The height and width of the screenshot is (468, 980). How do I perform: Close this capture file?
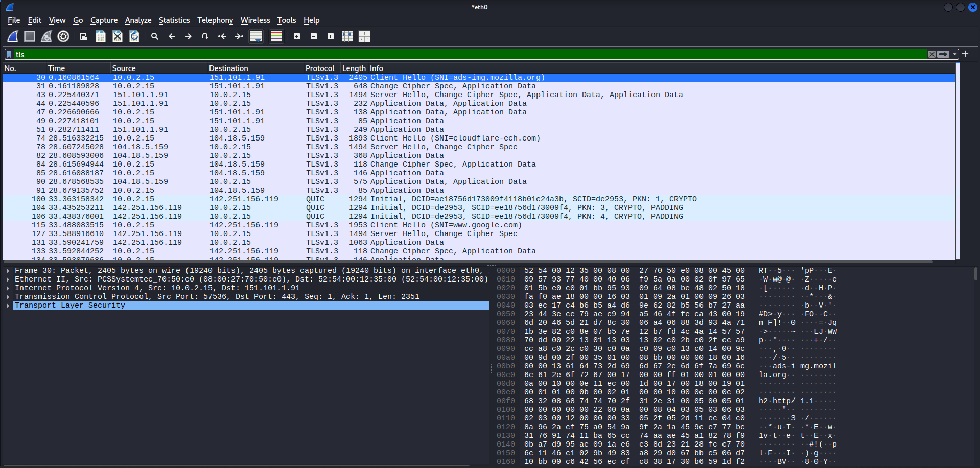118,36
